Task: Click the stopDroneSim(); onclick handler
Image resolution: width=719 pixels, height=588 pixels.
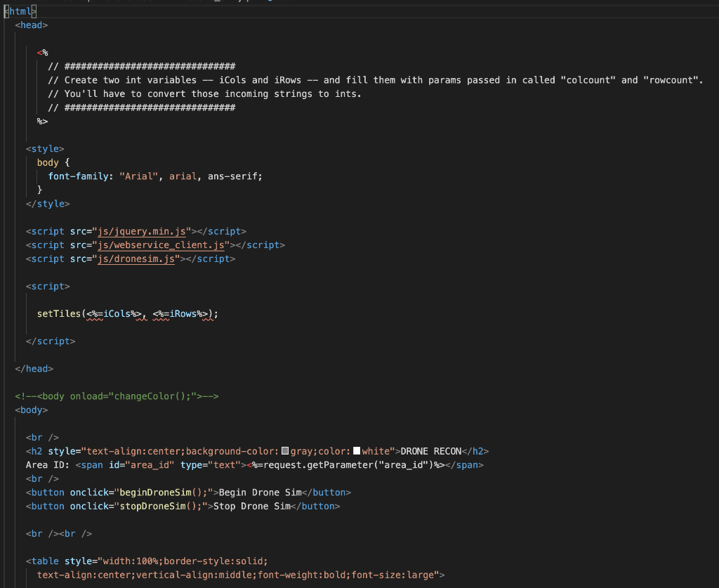Action: coord(161,507)
